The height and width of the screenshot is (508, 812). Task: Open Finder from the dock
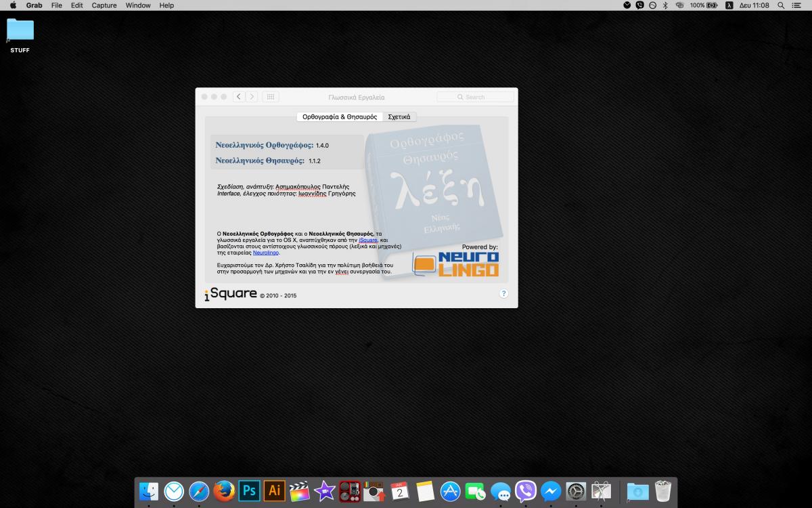(x=149, y=491)
